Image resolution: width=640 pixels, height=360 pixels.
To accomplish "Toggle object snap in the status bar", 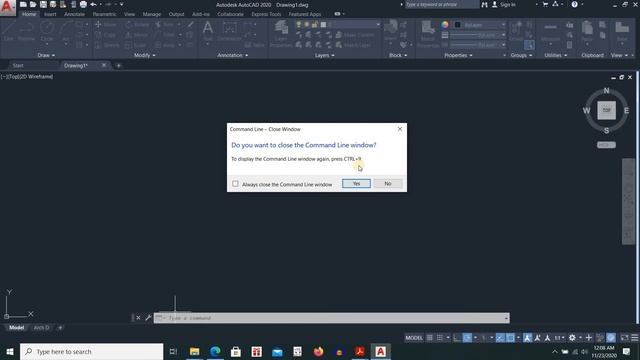I will (510, 338).
